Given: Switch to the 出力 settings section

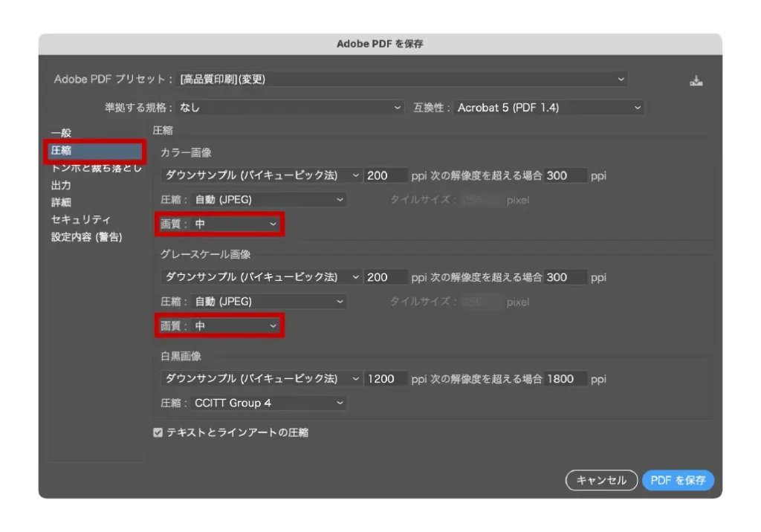Looking at the screenshot, I should click(x=62, y=185).
